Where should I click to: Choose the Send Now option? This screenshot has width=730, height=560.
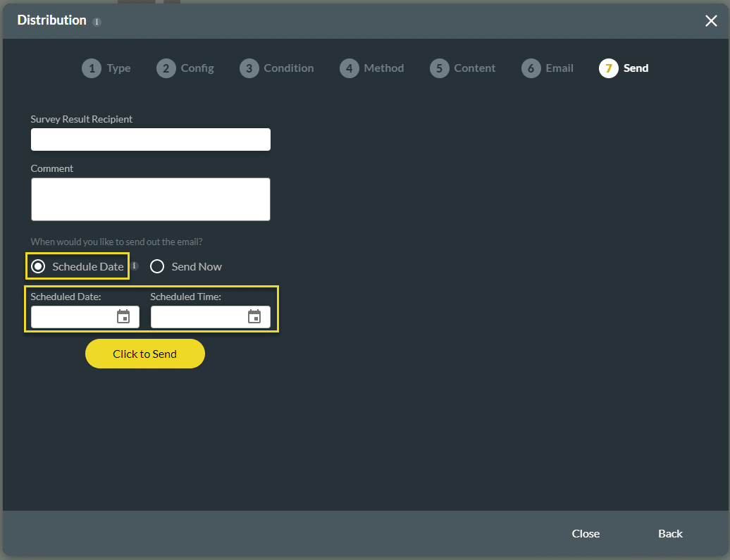click(156, 266)
